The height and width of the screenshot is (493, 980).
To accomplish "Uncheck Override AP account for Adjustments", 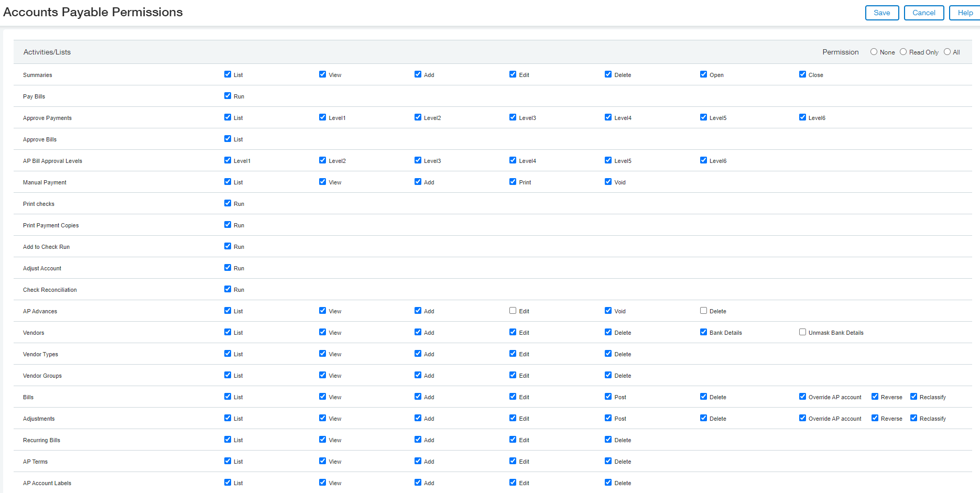I will 802,418.
